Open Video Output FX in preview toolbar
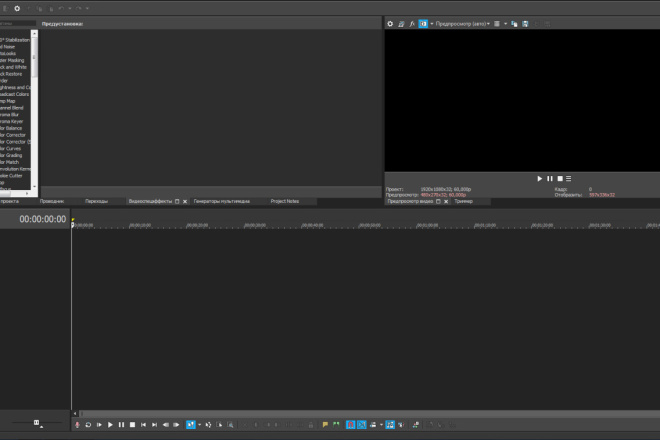The height and width of the screenshot is (440, 660). pos(412,24)
